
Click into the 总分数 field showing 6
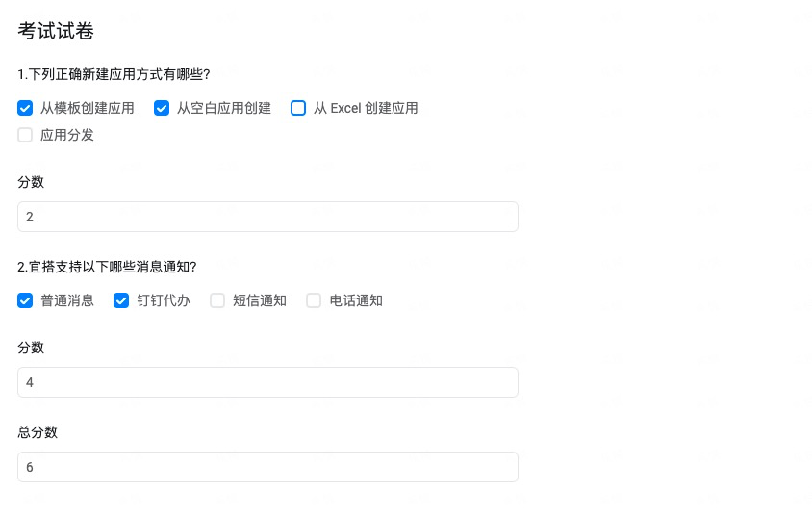[267, 467]
